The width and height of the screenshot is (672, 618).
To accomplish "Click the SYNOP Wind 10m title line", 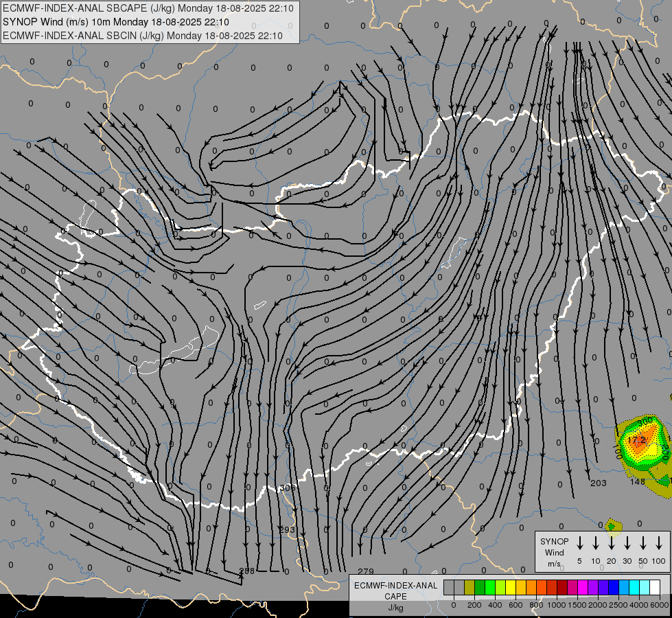I will [116, 22].
